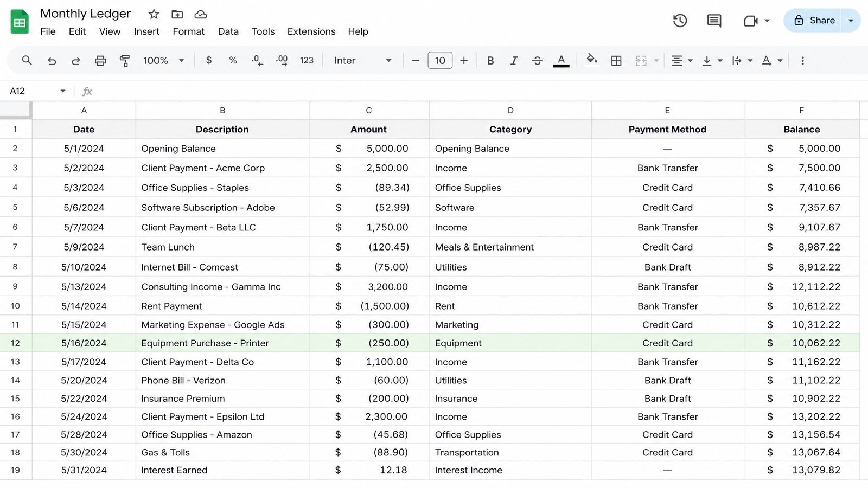868x488 pixels.
Task: Activate the paint format tool
Action: [125, 61]
